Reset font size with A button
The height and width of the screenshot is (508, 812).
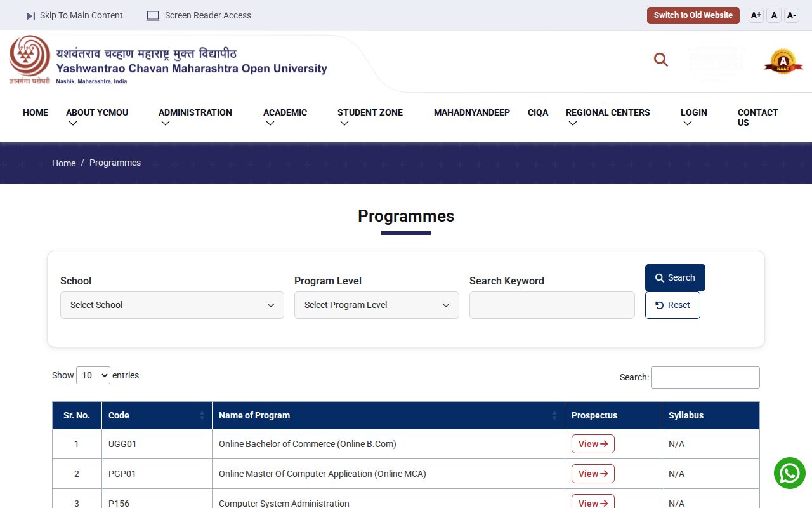[774, 15]
